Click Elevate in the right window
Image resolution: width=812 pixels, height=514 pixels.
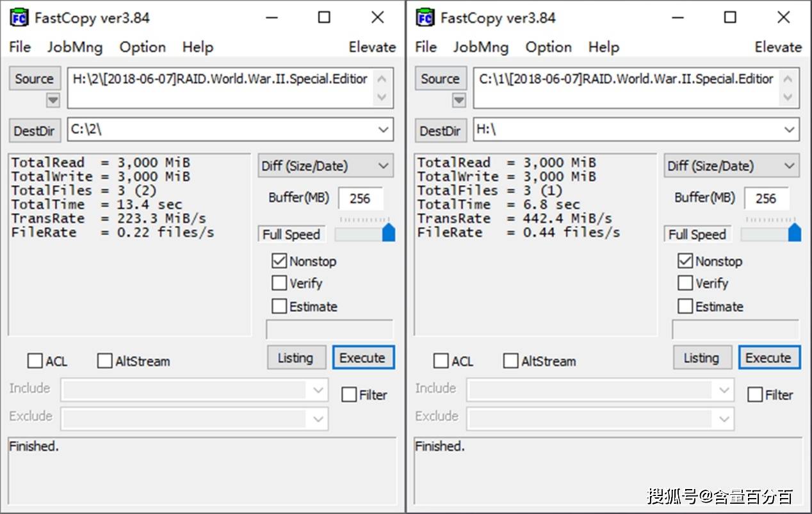click(778, 47)
